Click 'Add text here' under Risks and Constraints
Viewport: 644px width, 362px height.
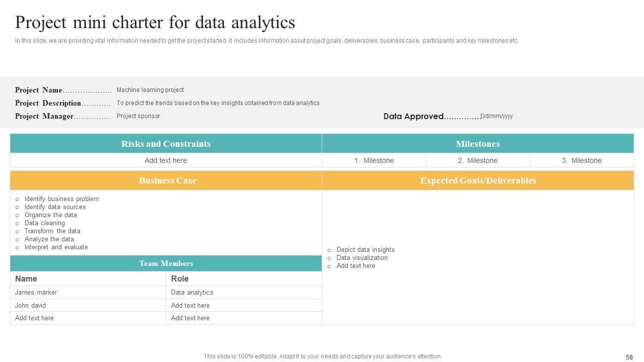click(166, 160)
